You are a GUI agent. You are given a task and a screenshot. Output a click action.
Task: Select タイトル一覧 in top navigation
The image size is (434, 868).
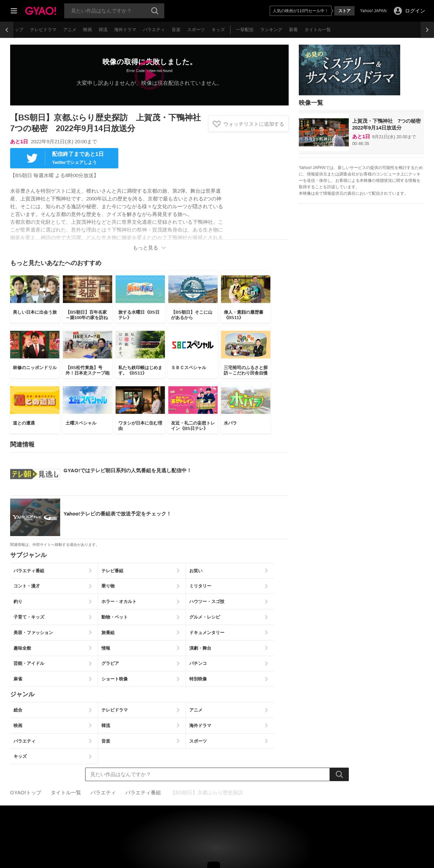click(318, 30)
